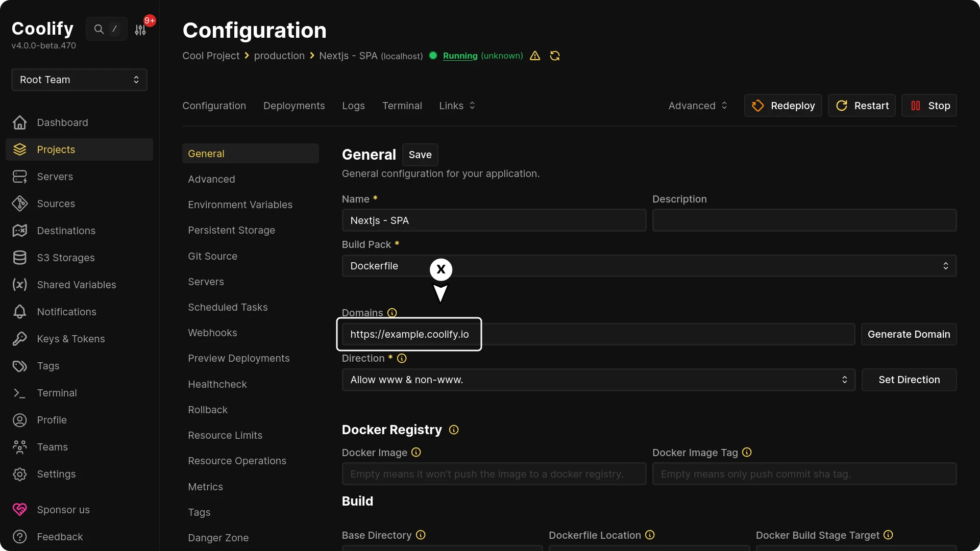
Task: Click the Sponsor us heart icon
Action: (x=19, y=509)
